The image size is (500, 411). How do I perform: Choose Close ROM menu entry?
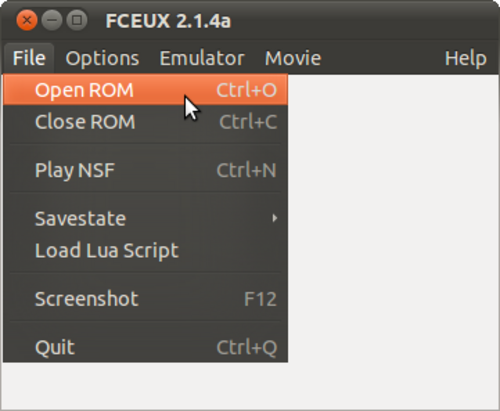(146, 122)
